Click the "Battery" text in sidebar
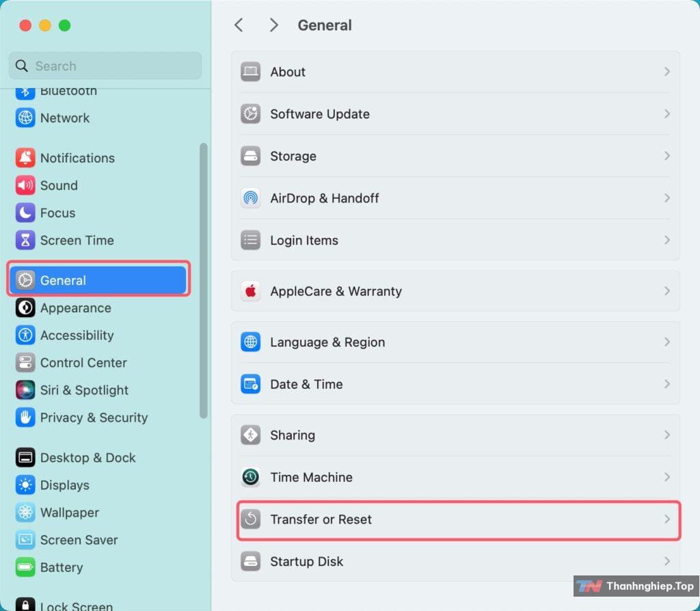 [x=62, y=567]
